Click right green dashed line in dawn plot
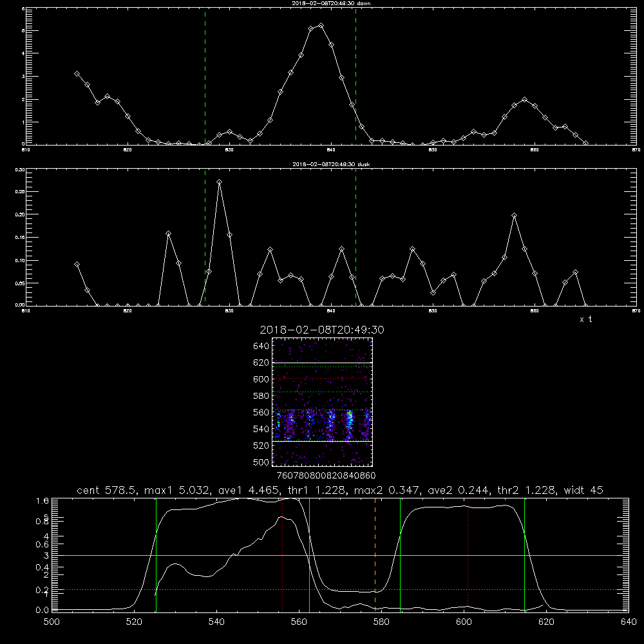644x644 pixels. click(355, 76)
